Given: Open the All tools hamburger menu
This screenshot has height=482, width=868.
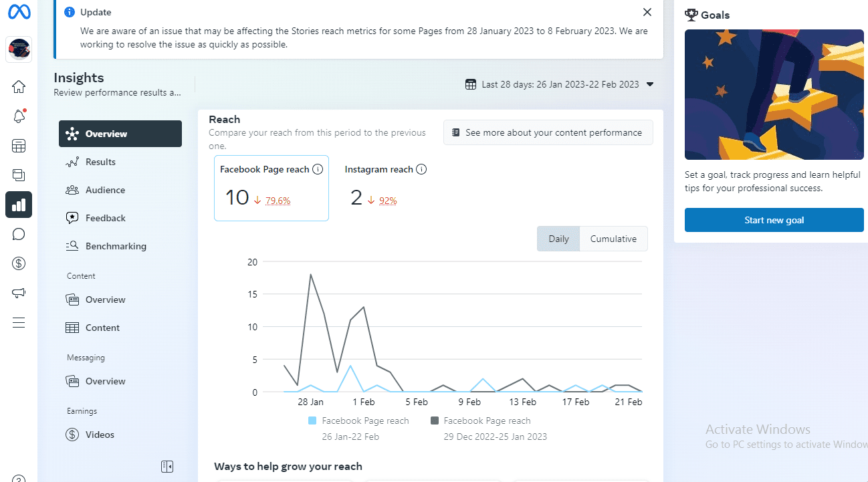Looking at the screenshot, I should pyautogui.click(x=19, y=322).
